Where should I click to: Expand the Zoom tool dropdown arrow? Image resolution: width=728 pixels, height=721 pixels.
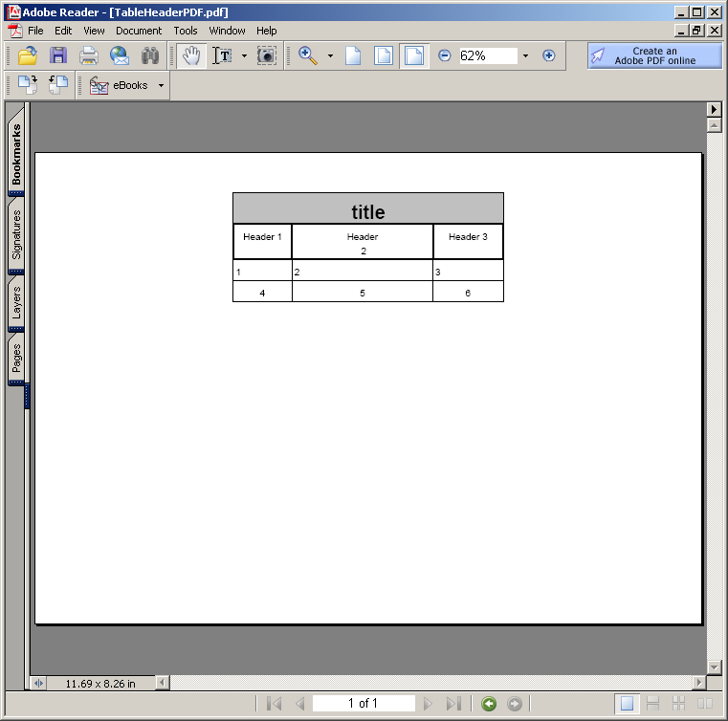point(330,56)
